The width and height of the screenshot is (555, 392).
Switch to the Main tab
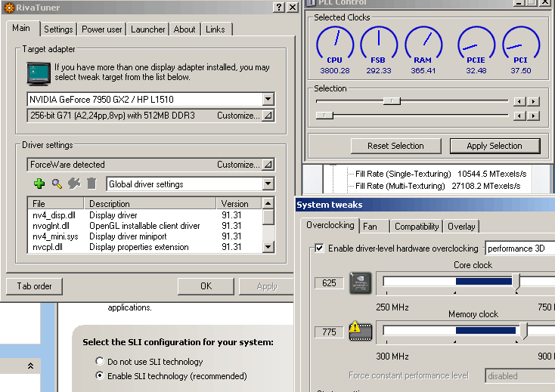pos(21,28)
